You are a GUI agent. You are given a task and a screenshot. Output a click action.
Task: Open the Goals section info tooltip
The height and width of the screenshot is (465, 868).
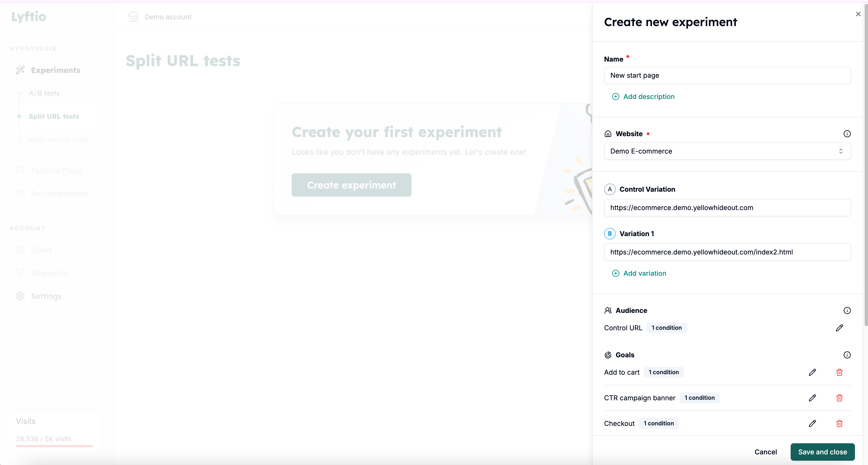point(847,355)
